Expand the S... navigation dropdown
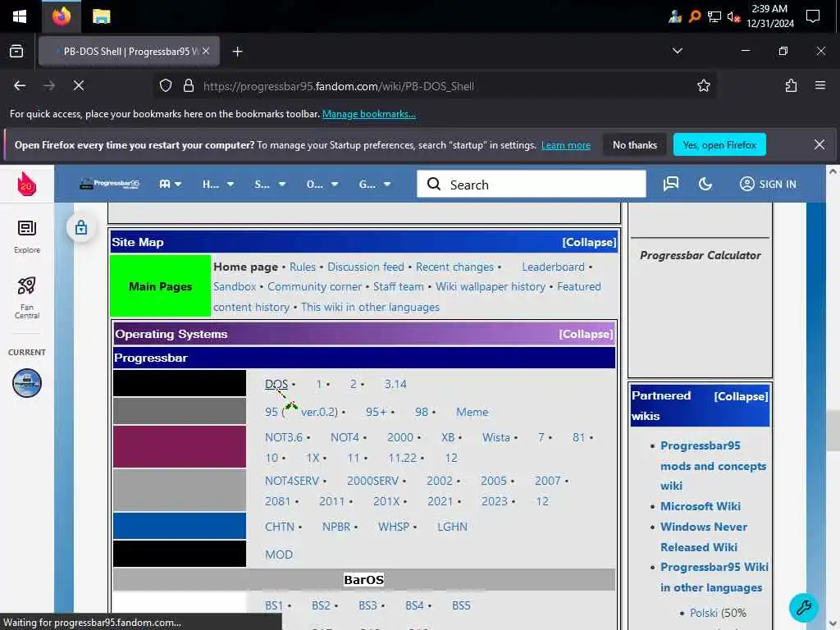Screen dimensions: 840x630 coord(269,185)
